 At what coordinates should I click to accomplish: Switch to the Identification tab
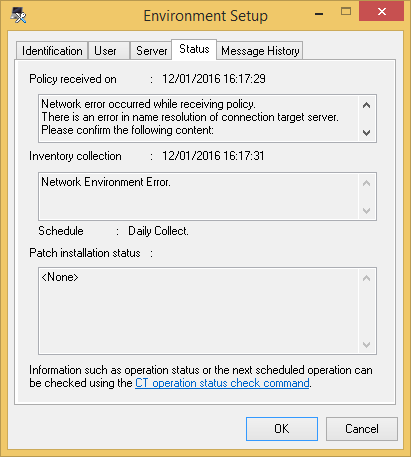(52, 51)
